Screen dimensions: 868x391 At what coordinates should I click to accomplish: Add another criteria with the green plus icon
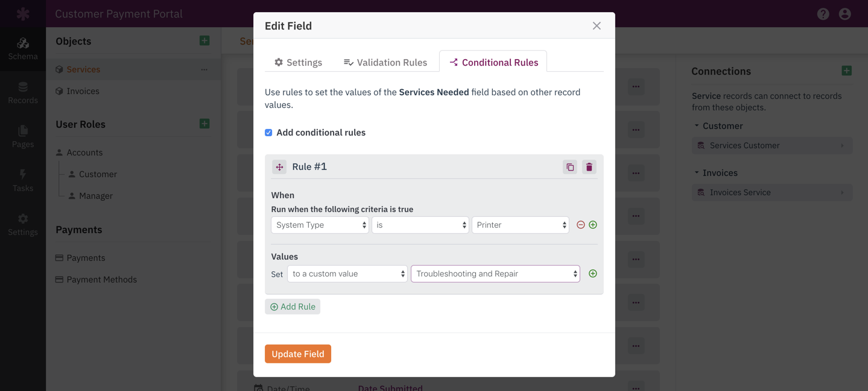click(593, 225)
